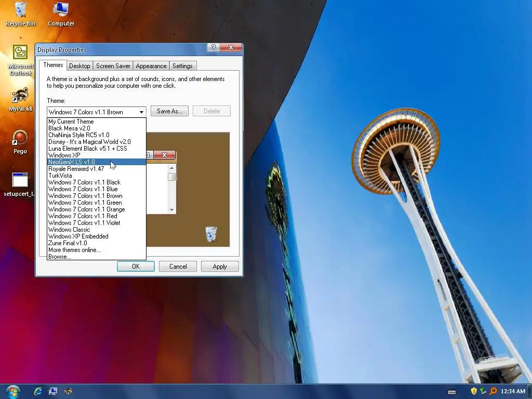532x399 pixels.
Task: Click the preview window's close button
Action: [164, 155]
